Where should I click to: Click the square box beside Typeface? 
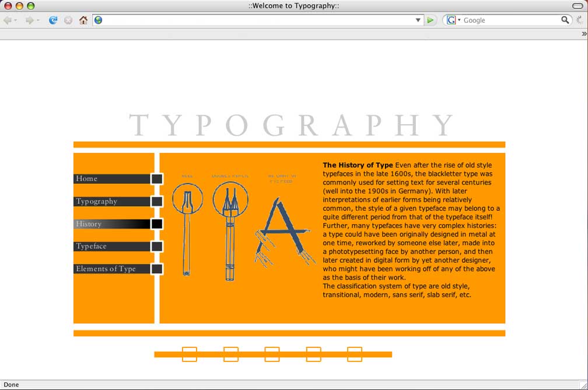pos(156,246)
